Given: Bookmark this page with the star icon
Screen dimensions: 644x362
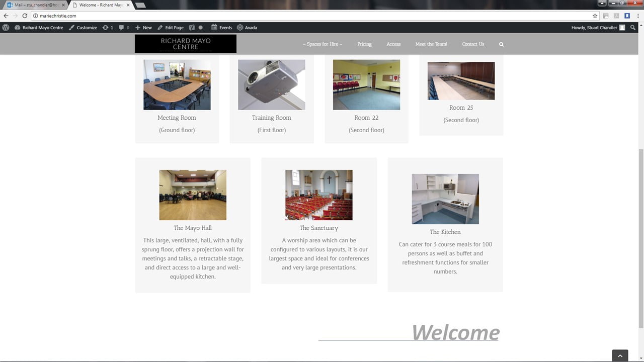Looking at the screenshot, I should click(595, 16).
